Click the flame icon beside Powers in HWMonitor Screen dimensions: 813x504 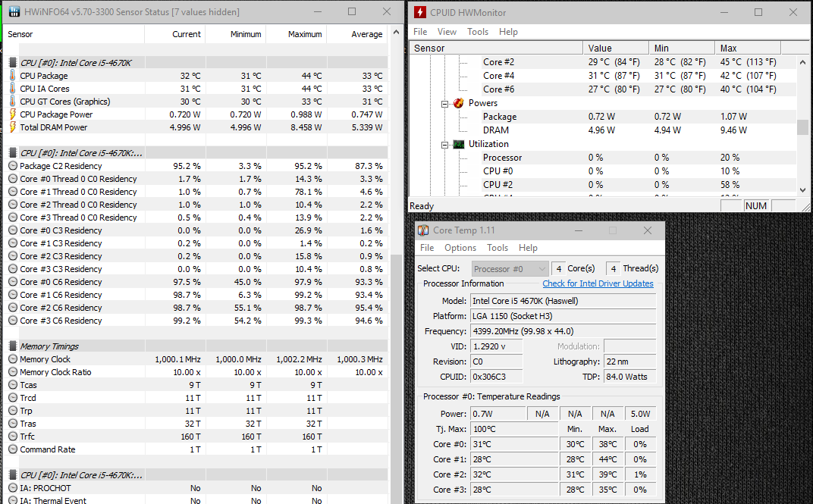pos(458,103)
